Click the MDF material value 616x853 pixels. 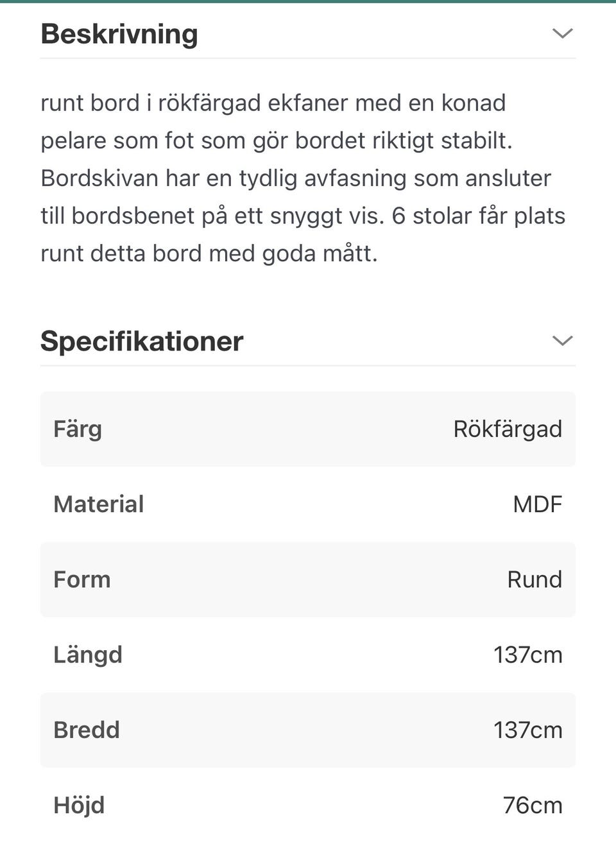(538, 504)
